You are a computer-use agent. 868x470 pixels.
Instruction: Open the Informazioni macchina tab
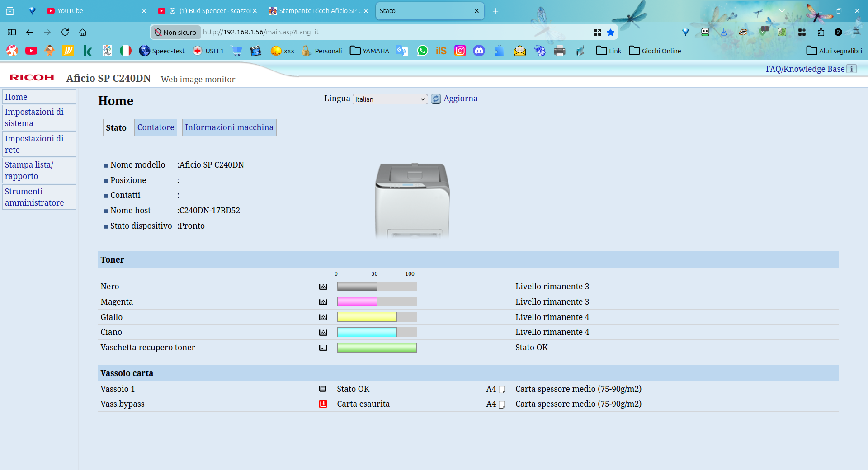(x=229, y=127)
